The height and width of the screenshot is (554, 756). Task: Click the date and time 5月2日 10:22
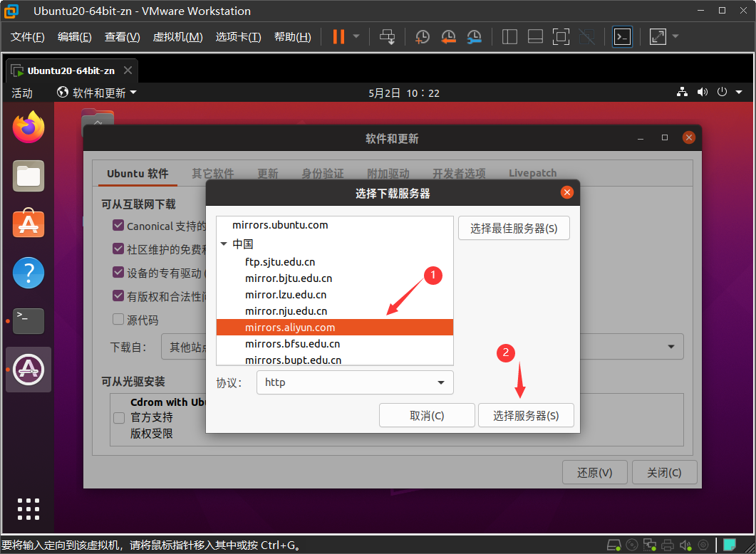point(404,93)
